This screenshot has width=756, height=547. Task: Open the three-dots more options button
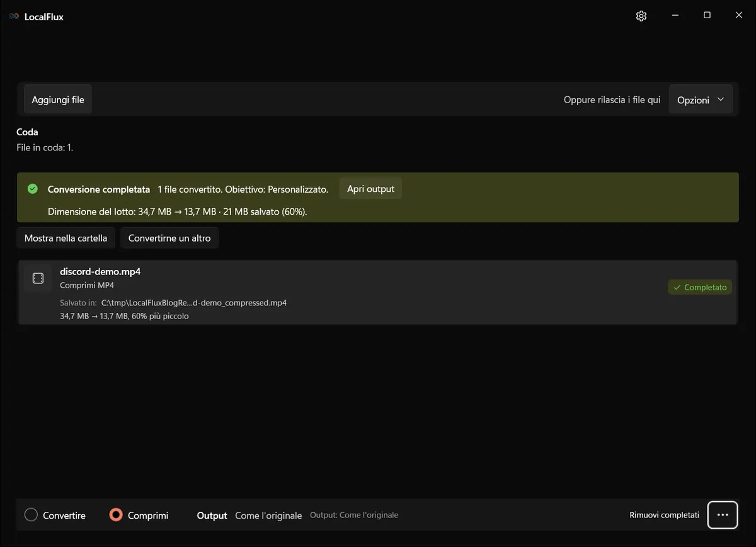723,515
